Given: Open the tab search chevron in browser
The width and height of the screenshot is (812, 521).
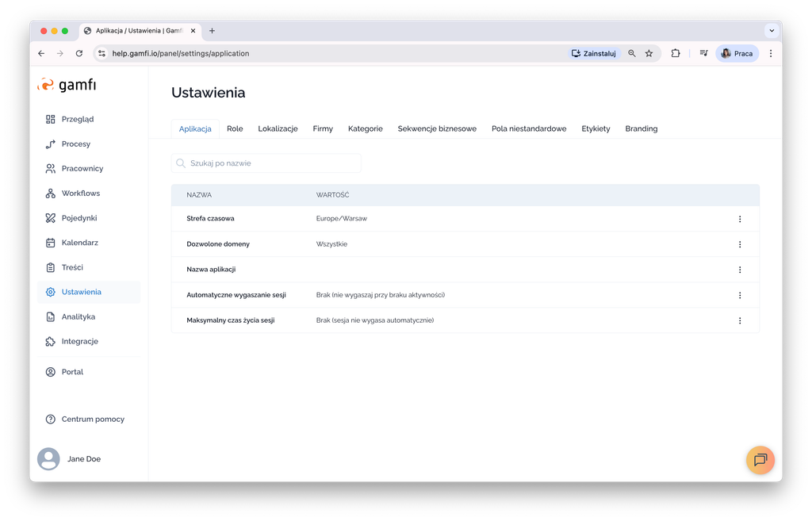Looking at the screenshot, I should click(771, 31).
